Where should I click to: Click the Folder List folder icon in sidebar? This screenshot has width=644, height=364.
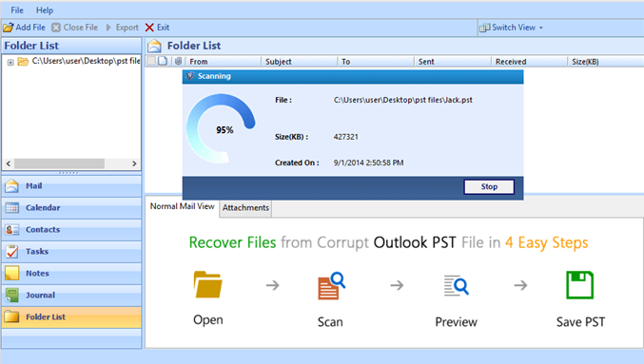[12, 316]
